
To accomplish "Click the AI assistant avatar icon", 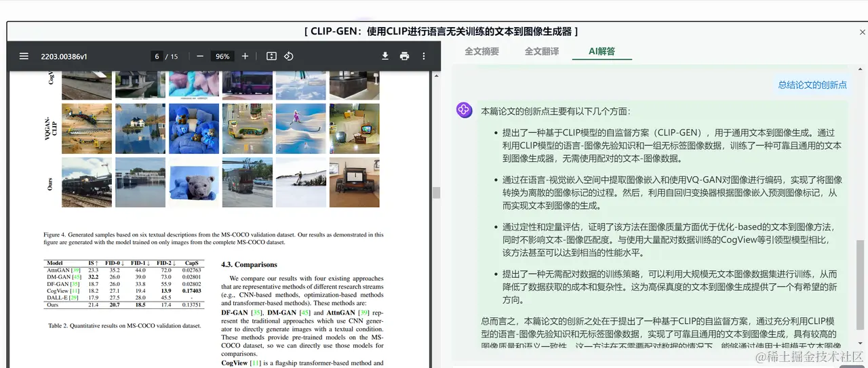I will pos(465,110).
